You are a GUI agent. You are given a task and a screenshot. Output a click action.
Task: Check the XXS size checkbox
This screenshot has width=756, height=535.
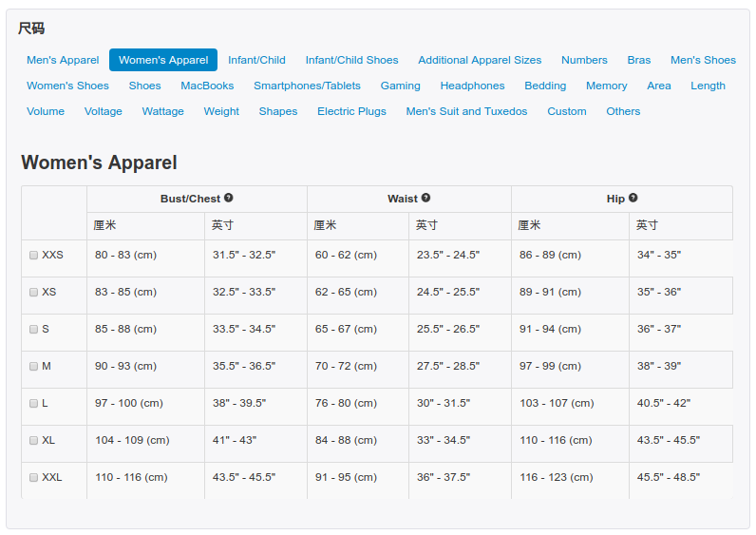(34, 256)
